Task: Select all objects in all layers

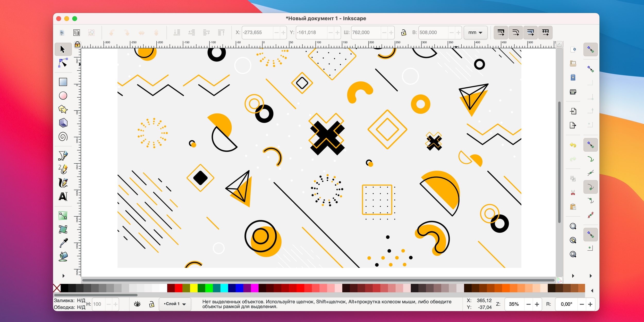Action: pyautogui.click(x=77, y=32)
